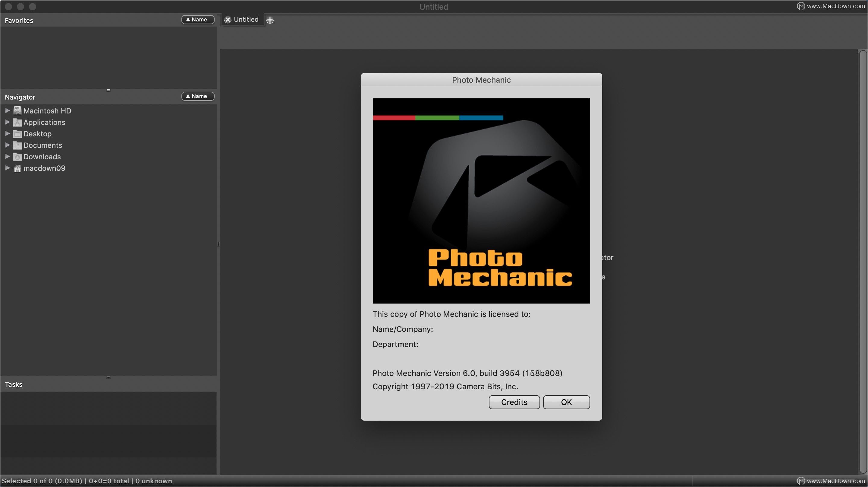
Task: Select the macdown09 item in Navigator
Action: click(44, 168)
